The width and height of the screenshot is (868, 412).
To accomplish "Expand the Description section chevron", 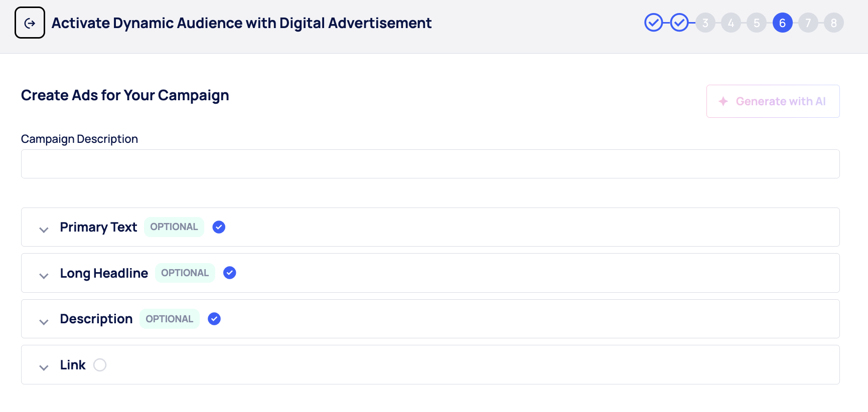I will coord(44,322).
